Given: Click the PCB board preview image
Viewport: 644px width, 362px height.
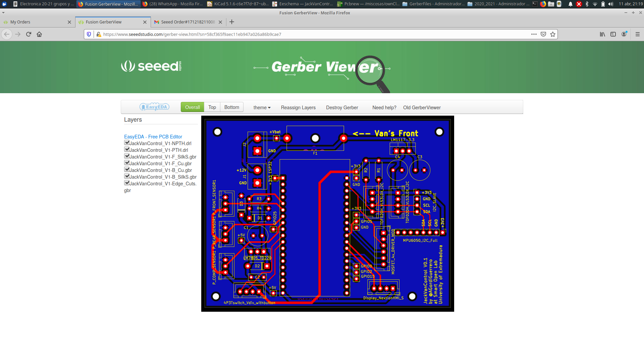Looking at the screenshot, I should 327,214.
